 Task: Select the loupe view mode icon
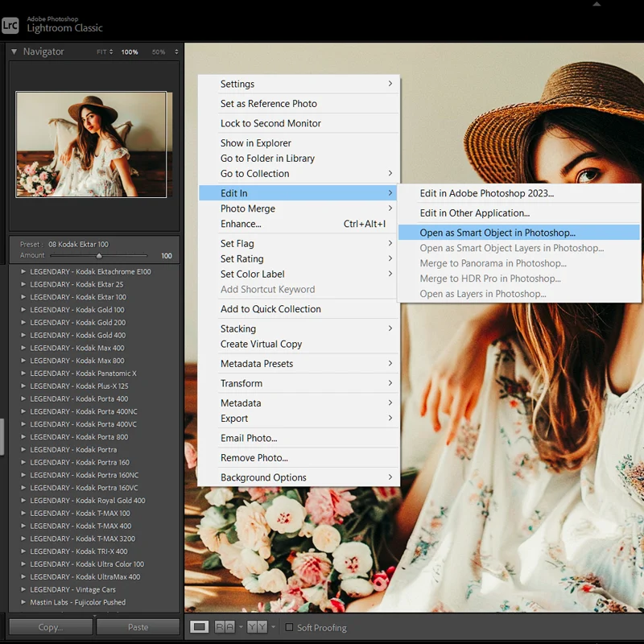(199, 627)
